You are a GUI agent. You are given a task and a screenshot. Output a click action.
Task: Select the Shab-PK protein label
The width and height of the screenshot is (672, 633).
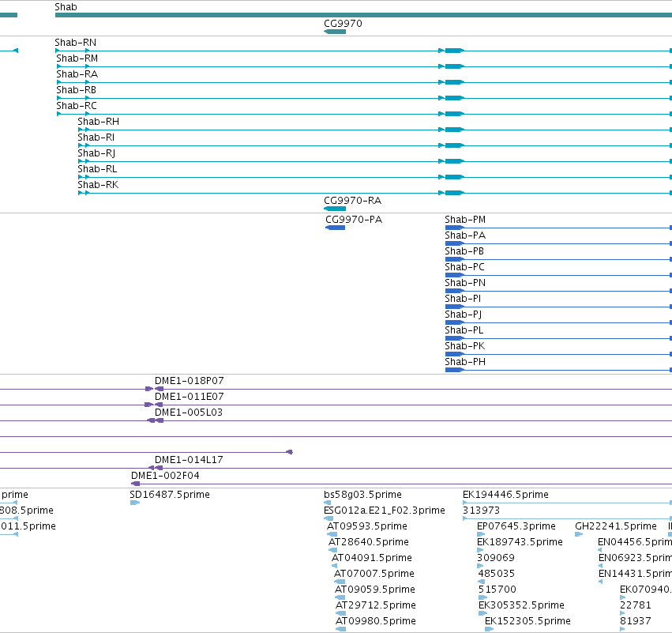465,346
